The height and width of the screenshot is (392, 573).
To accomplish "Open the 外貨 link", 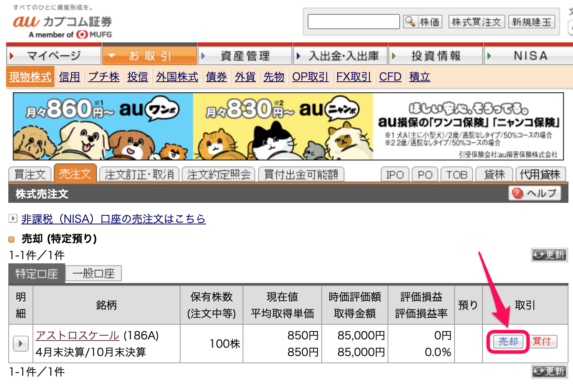I will tap(245, 77).
